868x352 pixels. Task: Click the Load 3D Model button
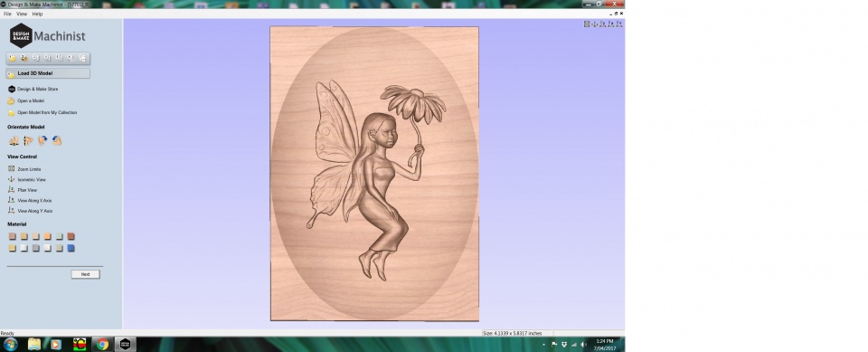[48, 73]
